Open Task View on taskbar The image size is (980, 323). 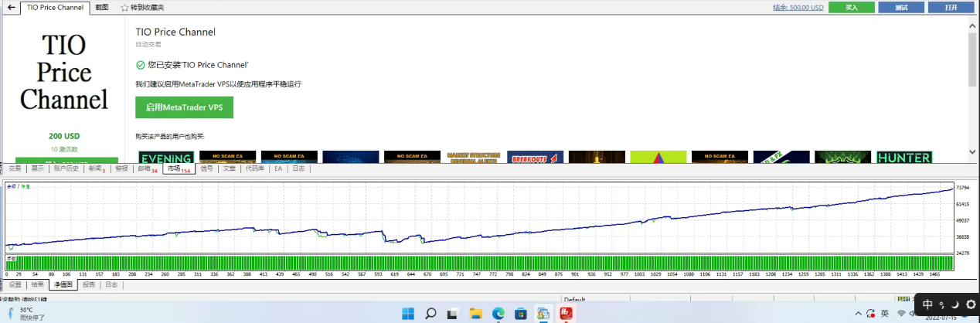tap(454, 314)
